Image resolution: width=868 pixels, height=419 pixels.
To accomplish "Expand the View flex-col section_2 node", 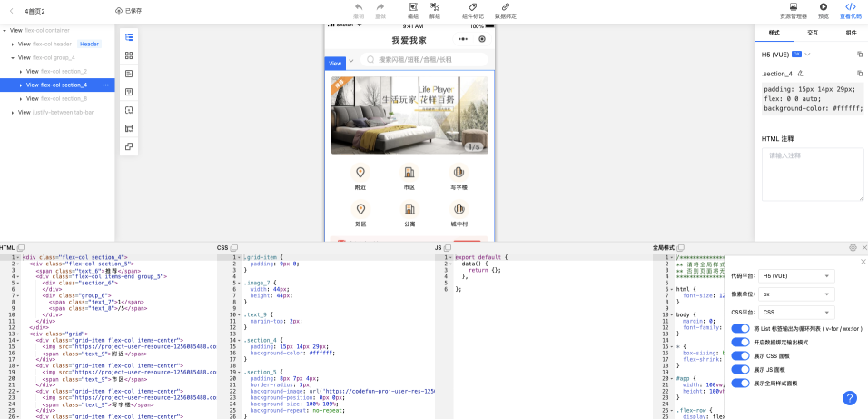I will (21, 71).
